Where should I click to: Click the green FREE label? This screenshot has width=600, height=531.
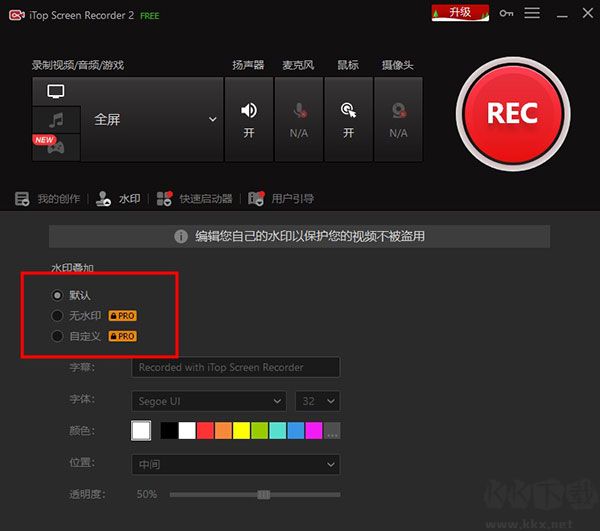point(150,16)
